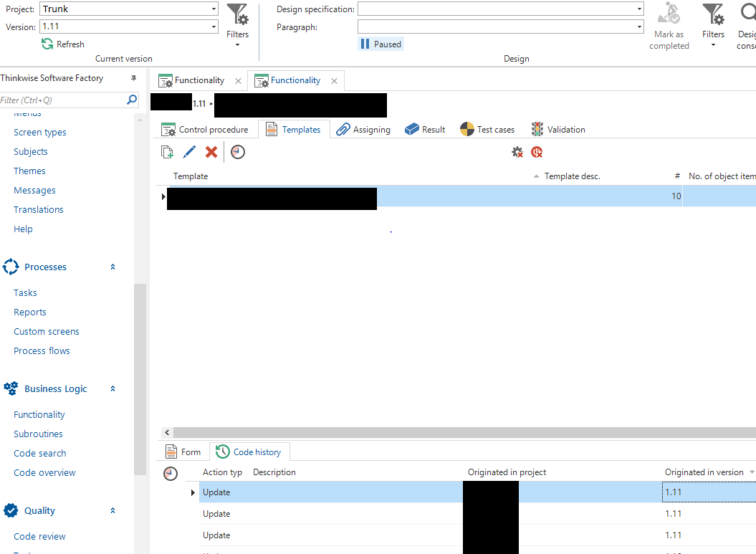
Task: Click the red X delete icon
Action: (x=211, y=153)
